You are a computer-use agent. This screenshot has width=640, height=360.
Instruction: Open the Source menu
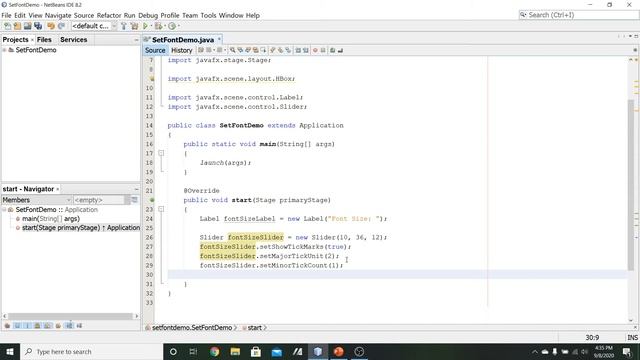click(x=84, y=16)
